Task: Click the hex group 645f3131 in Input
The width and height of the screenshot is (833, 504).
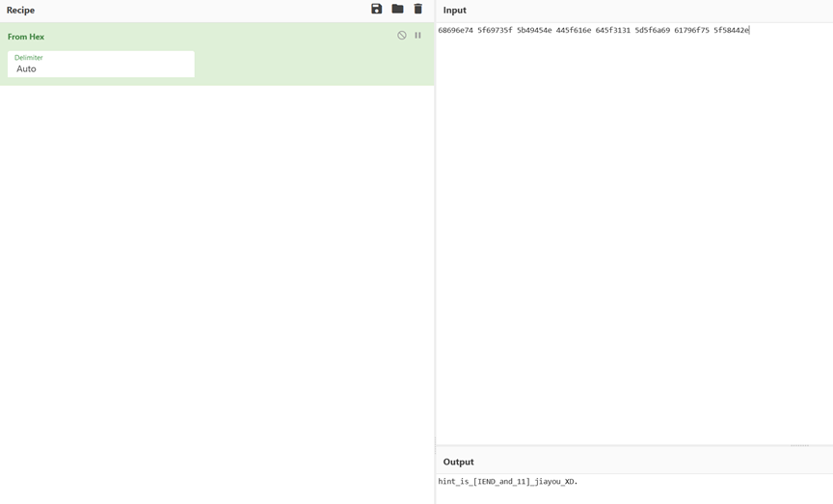Action: pyautogui.click(x=612, y=30)
